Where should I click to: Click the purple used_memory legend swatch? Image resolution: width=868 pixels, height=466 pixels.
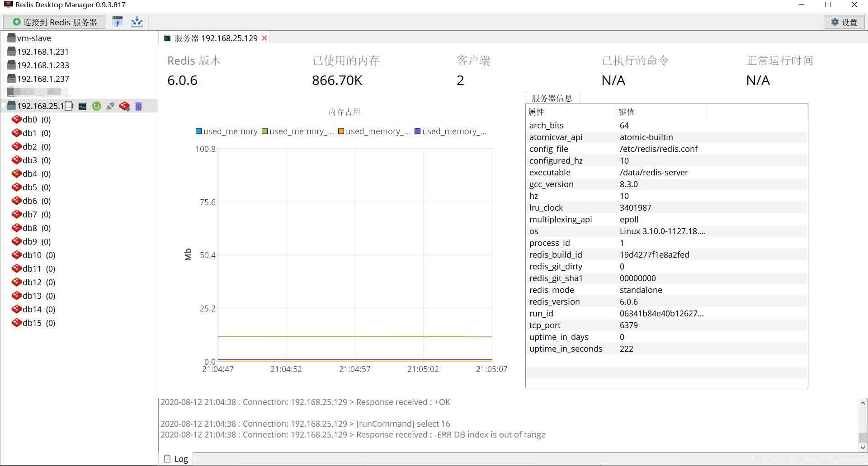coord(417,131)
